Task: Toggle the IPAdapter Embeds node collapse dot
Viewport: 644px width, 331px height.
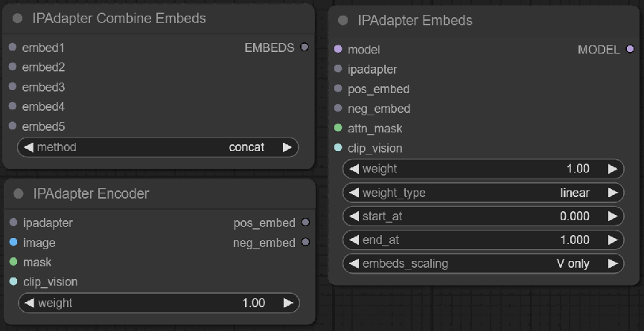Action: pyautogui.click(x=342, y=21)
